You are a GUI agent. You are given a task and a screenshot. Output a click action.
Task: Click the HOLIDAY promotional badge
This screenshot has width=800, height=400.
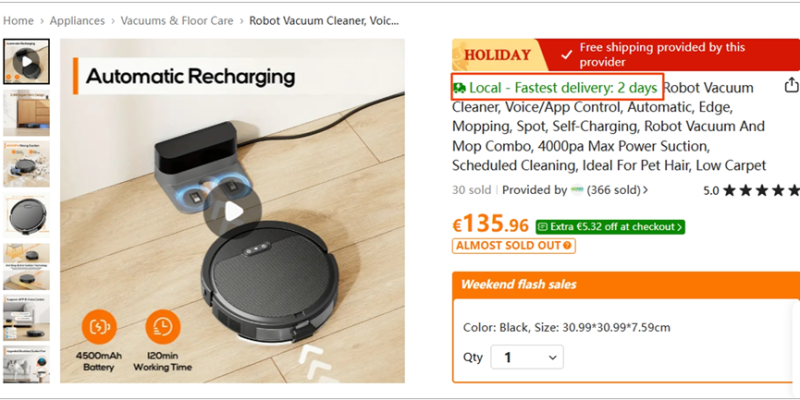pyautogui.click(x=496, y=54)
